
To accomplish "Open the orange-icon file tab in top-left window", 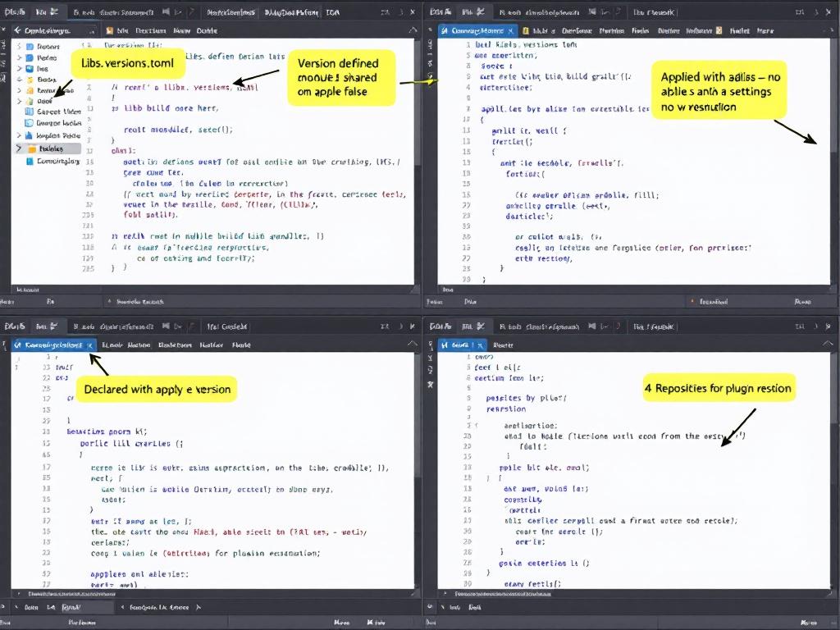I will point(118,31).
